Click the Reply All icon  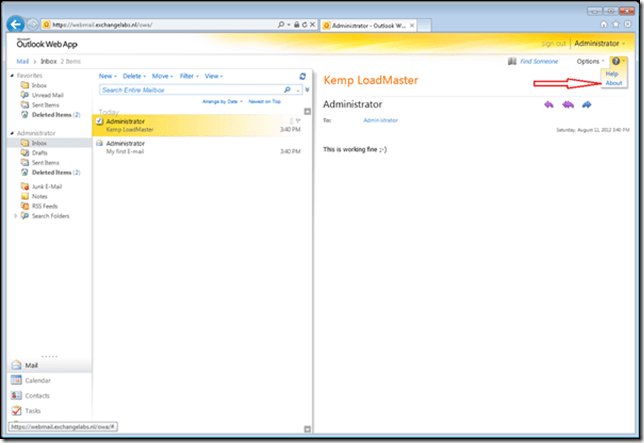coord(567,105)
